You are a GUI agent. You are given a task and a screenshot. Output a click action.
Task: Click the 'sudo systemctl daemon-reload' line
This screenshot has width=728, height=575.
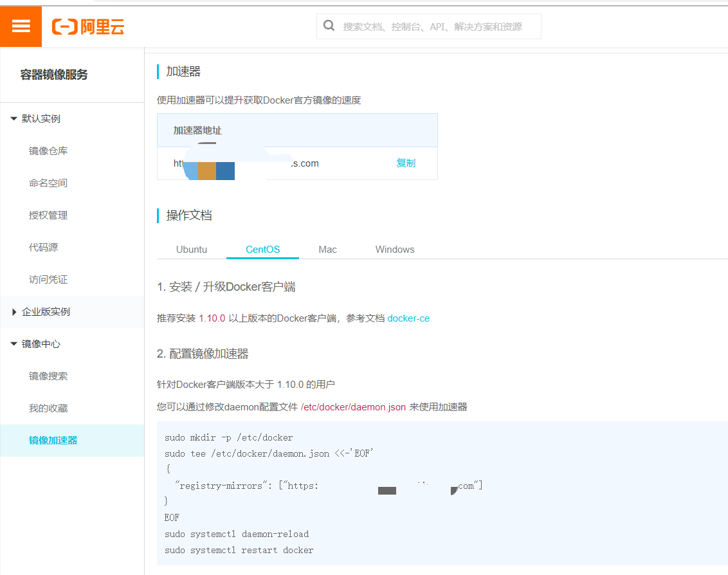(x=237, y=534)
